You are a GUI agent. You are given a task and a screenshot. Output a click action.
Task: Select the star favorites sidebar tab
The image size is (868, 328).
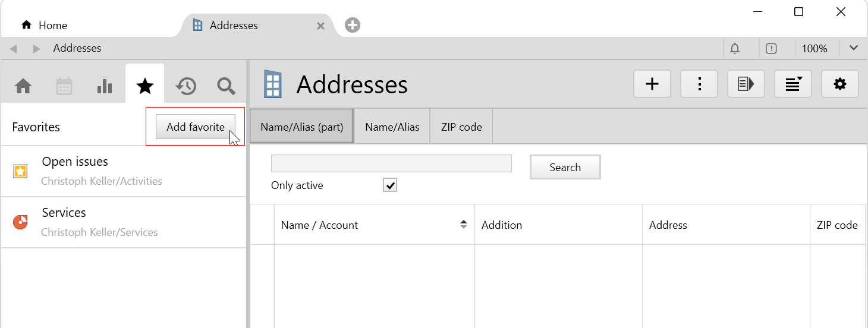[x=145, y=87]
